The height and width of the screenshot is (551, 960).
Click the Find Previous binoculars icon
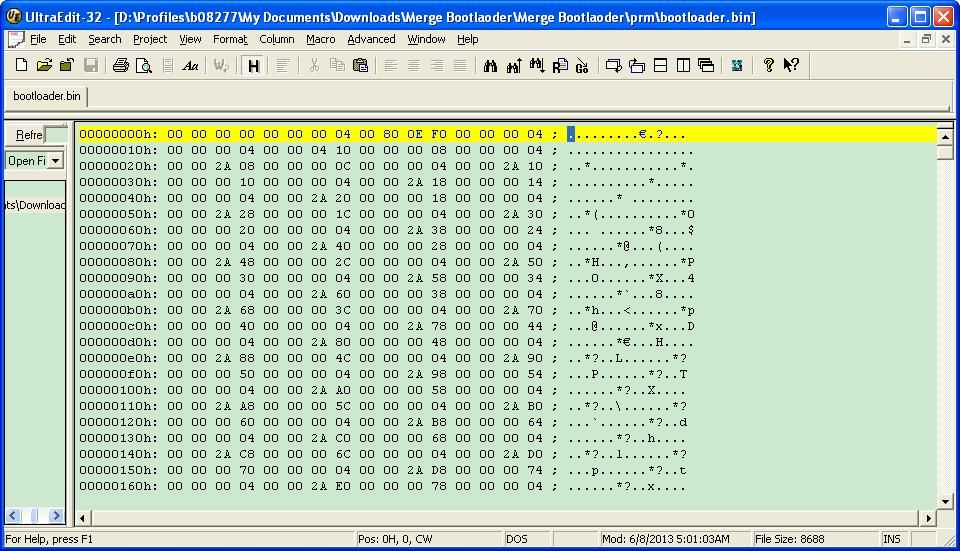514,65
